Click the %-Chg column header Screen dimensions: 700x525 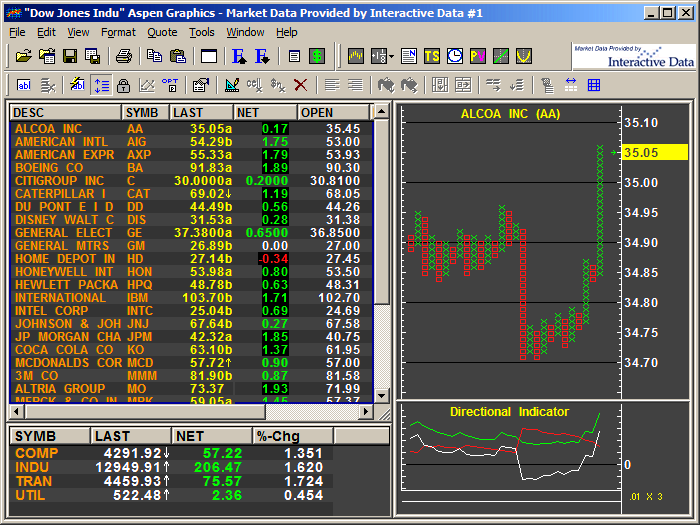pos(293,436)
